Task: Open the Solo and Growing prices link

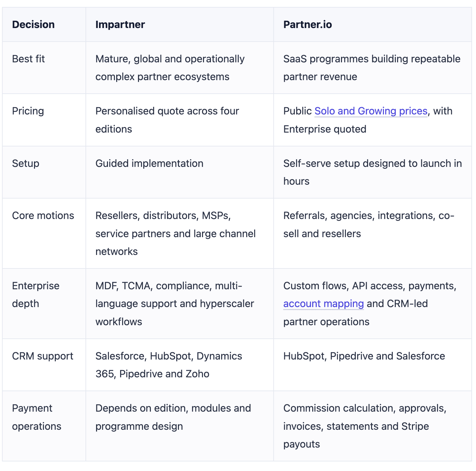Action: click(371, 111)
